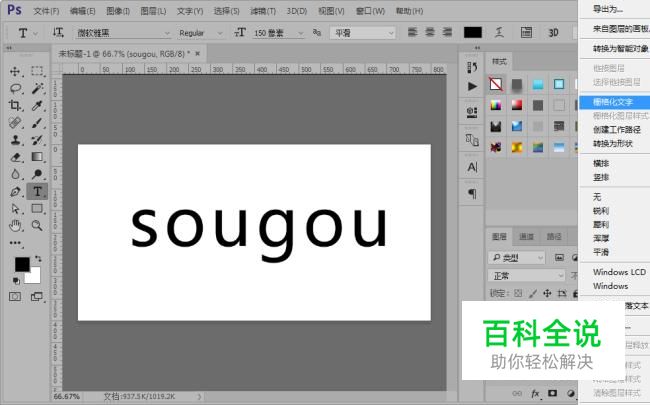
Task: Select the Lasso tool
Action: pos(15,88)
